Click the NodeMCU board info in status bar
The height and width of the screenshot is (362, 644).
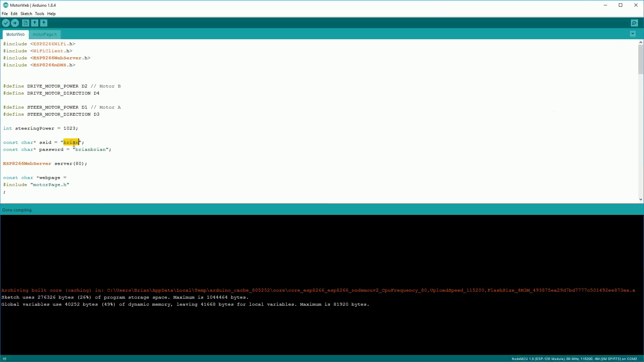574,359
